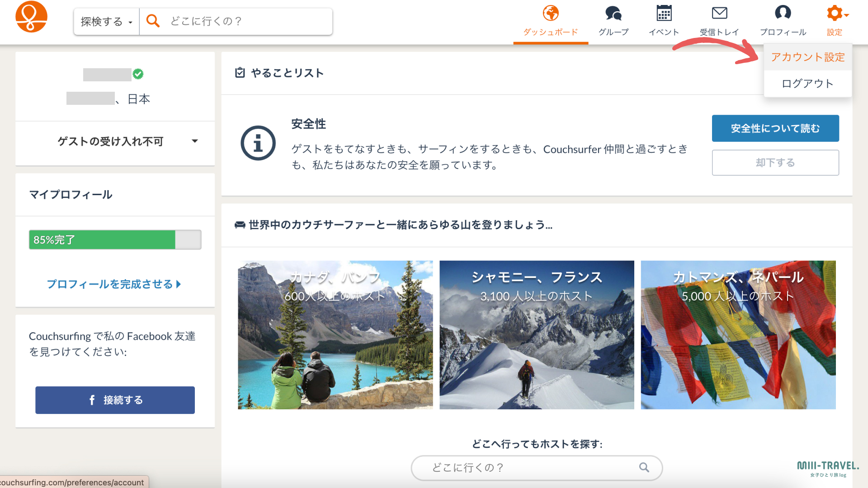
Task: Open the シャモニー、フランス destination photo
Action: tap(537, 335)
